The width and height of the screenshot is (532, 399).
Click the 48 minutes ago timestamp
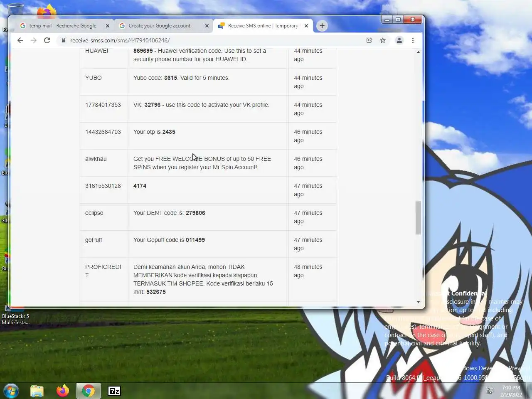tap(308, 271)
